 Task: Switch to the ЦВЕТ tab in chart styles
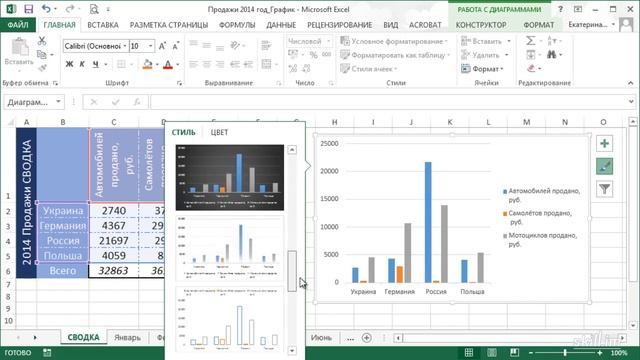click(x=219, y=132)
